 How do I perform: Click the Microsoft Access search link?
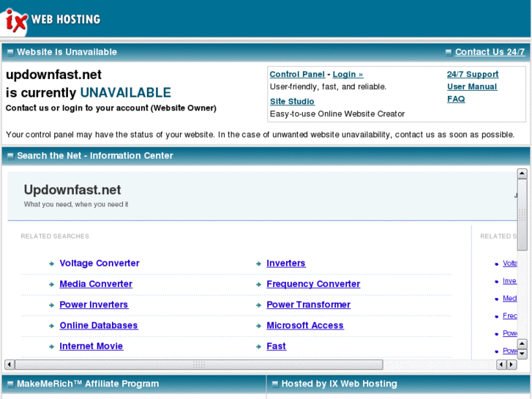pyautogui.click(x=305, y=325)
